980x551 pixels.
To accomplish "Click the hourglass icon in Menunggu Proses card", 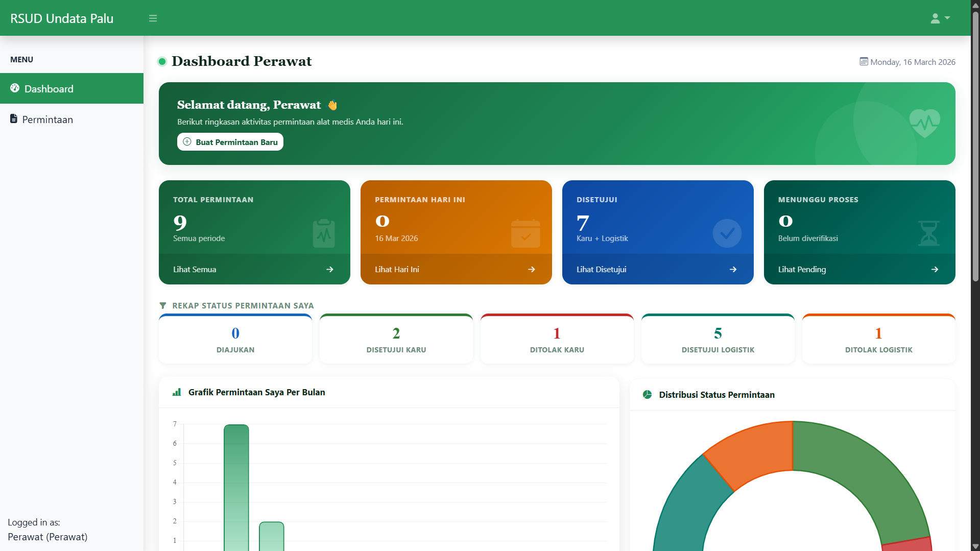I will [x=928, y=233].
